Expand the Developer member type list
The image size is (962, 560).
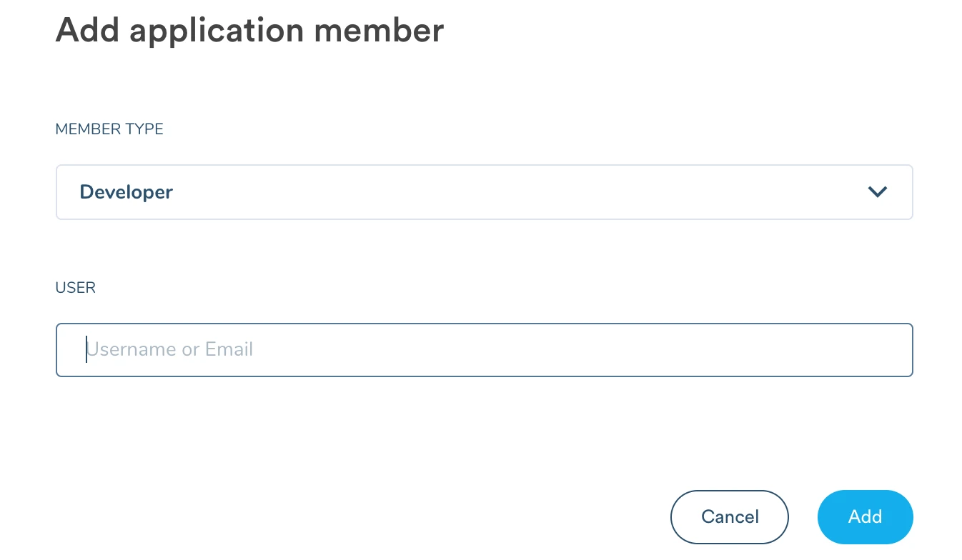point(485,191)
